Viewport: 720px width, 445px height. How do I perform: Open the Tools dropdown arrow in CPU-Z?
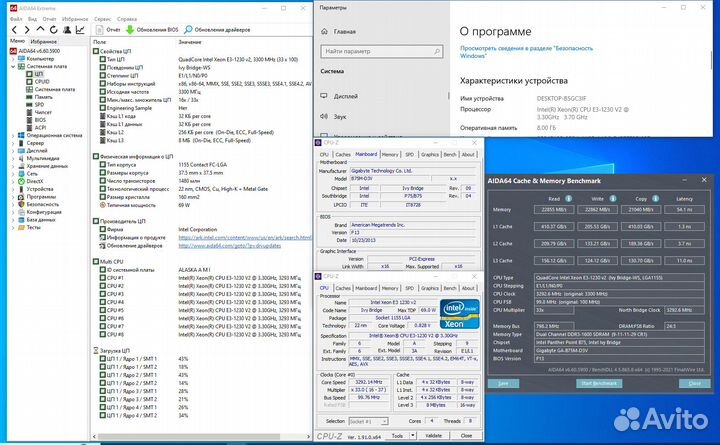[x=413, y=435]
